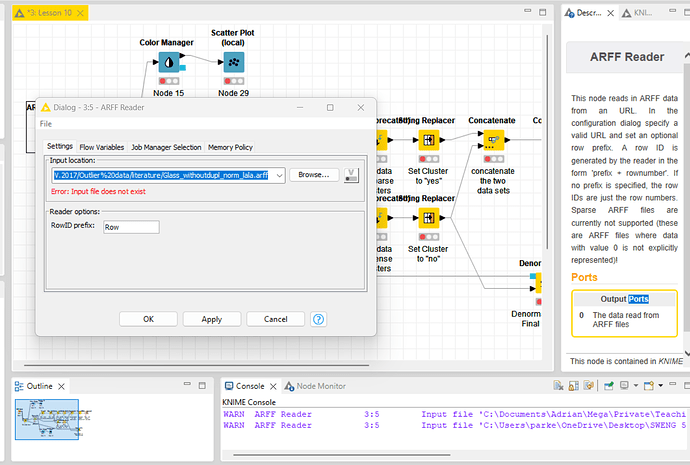Screen dimensions: 690x465
Task: Click status lights under Node 15
Action: tap(169, 81)
